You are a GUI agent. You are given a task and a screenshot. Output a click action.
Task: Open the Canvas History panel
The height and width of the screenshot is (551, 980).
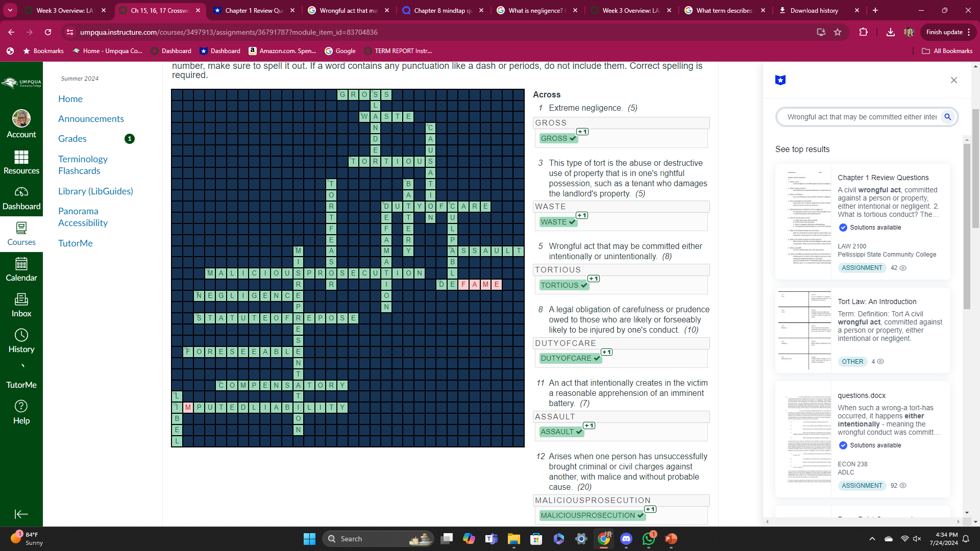click(21, 341)
